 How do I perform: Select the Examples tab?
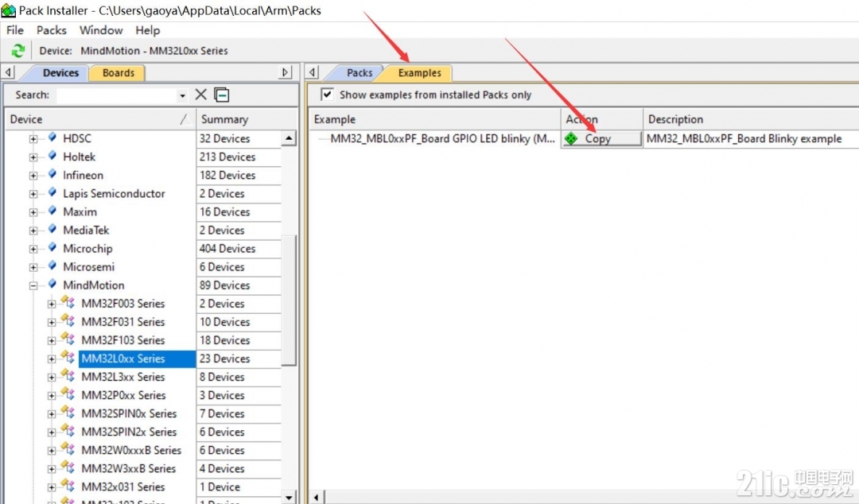[x=419, y=73]
